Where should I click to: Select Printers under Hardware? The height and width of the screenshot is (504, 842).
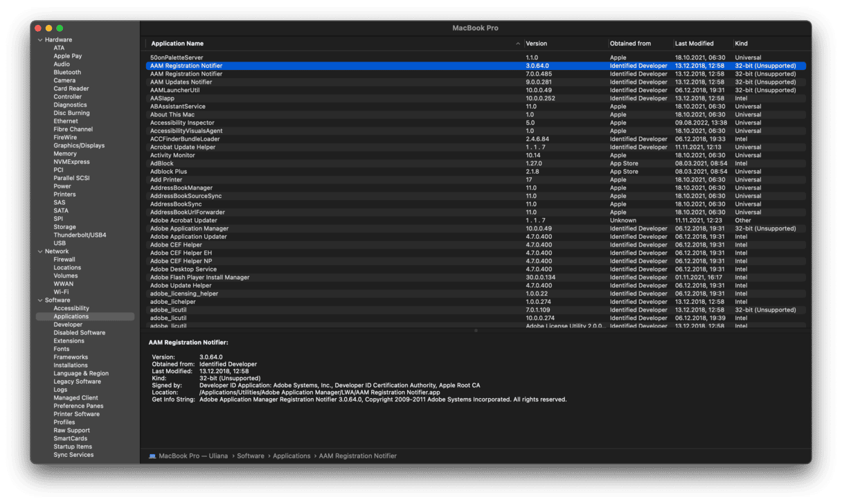(64, 195)
